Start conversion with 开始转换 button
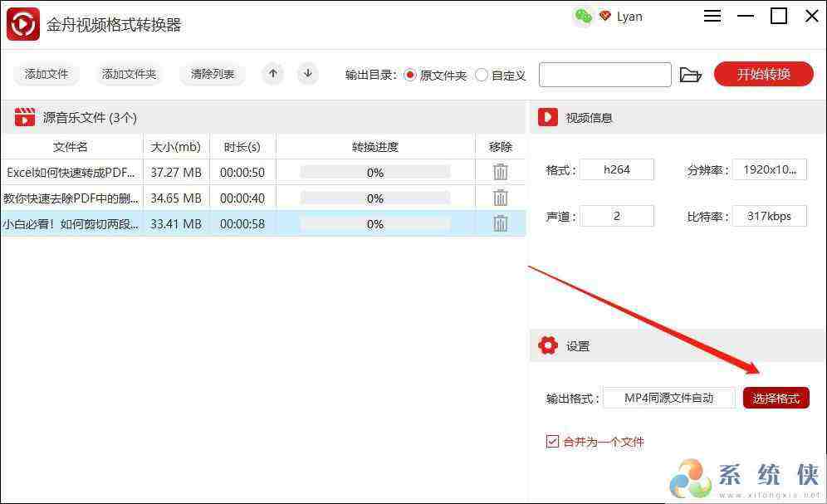Viewport: 827px width, 504px height. [x=764, y=75]
